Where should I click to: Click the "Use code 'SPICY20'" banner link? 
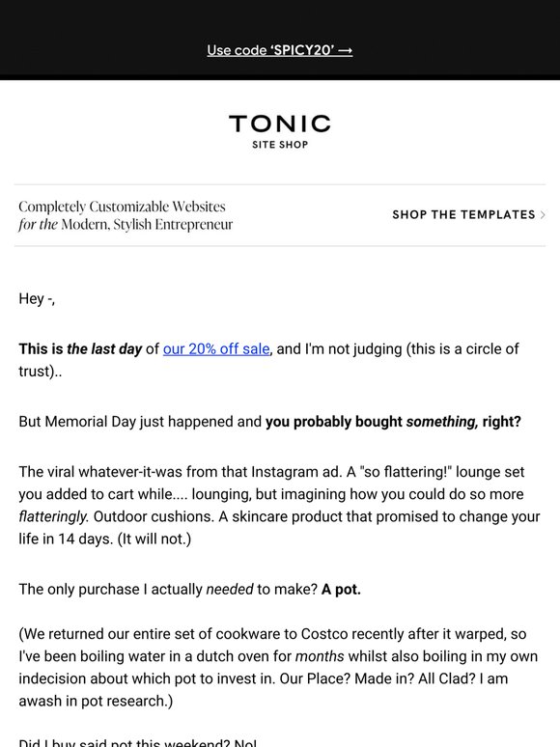click(280, 50)
